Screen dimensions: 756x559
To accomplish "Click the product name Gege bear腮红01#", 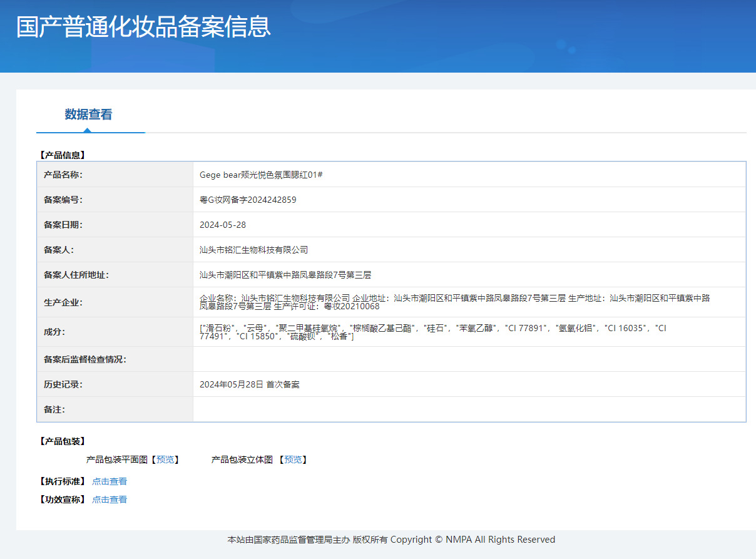I will (x=263, y=175).
